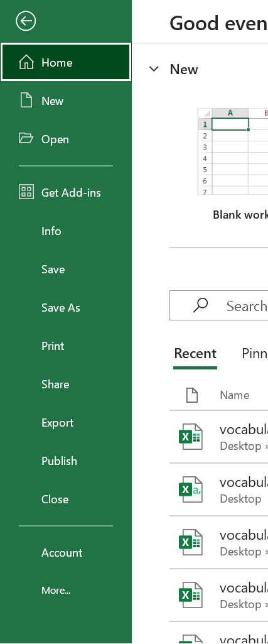Click the Get Add-ins grid icon
The image size is (268, 644).
coord(26,192)
